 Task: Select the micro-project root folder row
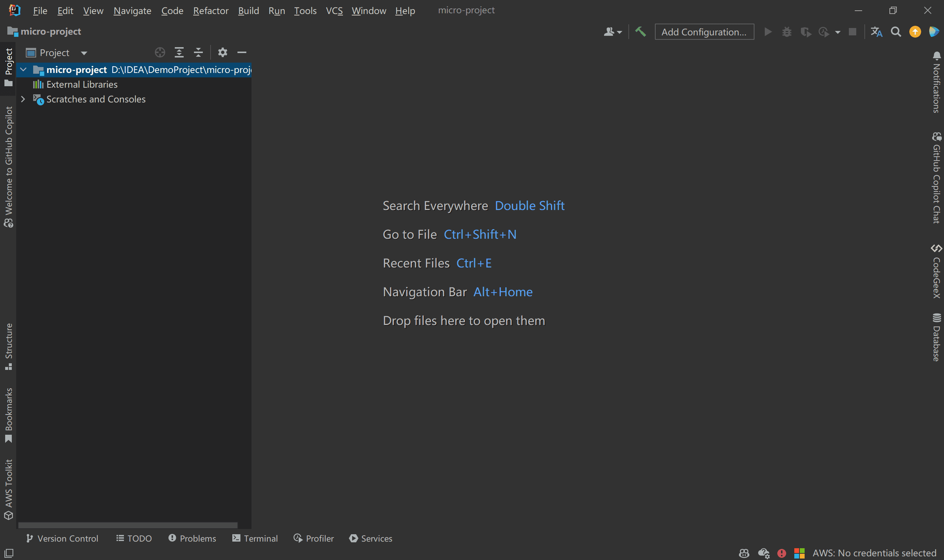(x=133, y=69)
